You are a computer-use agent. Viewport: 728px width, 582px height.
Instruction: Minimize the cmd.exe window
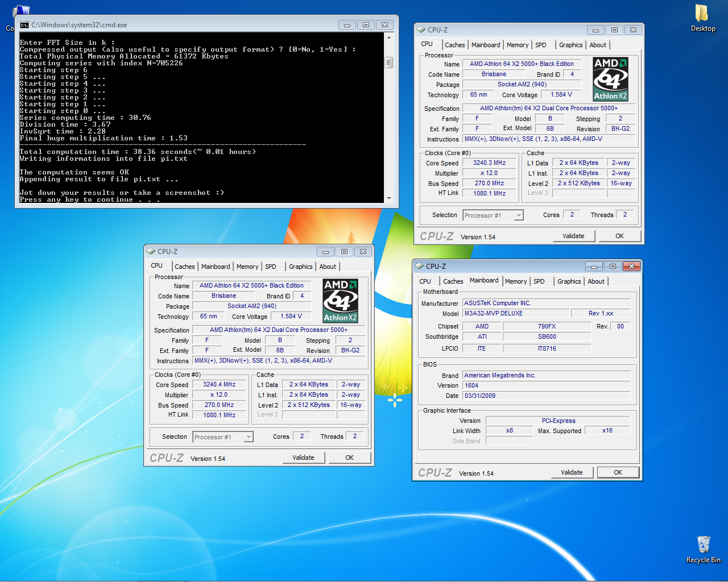pyautogui.click(x=347, y=25)
